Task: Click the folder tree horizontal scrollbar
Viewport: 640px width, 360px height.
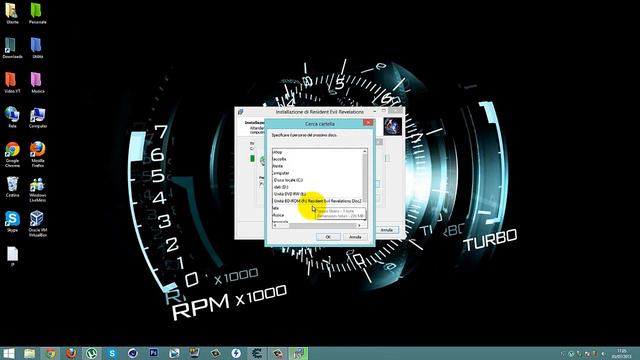Action: pos(316,225)
